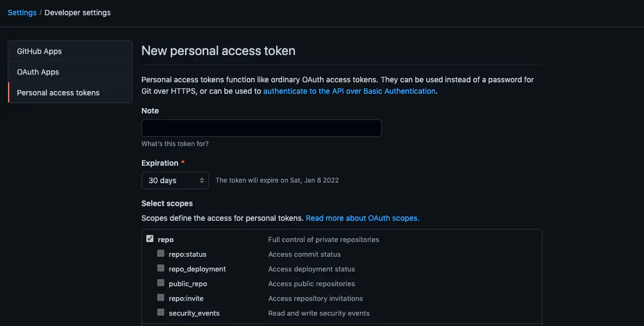Click the Settings breadcrumb link

(22, 13)
